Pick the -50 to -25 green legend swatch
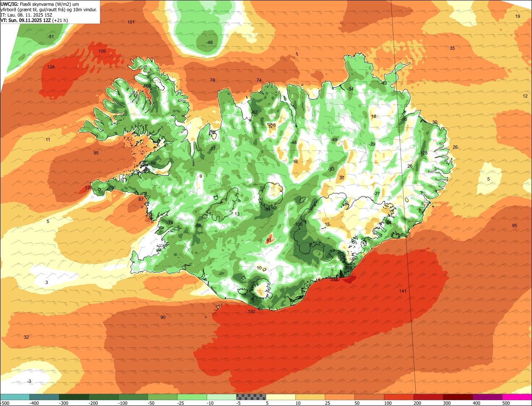This screenshot has height=406, width=532. click(x=163, y=396)
